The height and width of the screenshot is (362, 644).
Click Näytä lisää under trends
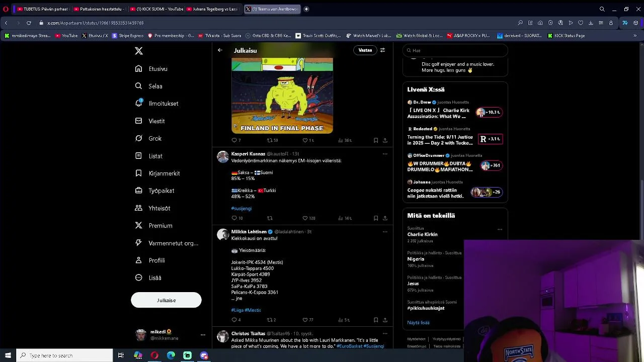click(x=418, y=322)
